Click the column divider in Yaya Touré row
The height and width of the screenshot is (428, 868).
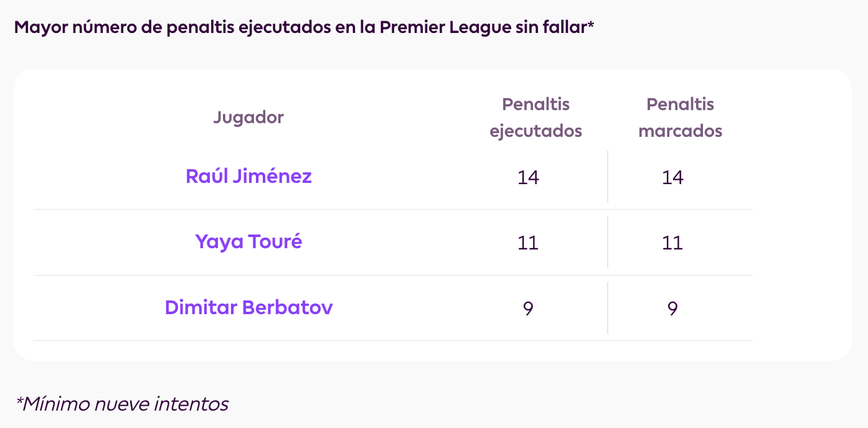coord(608,242)
